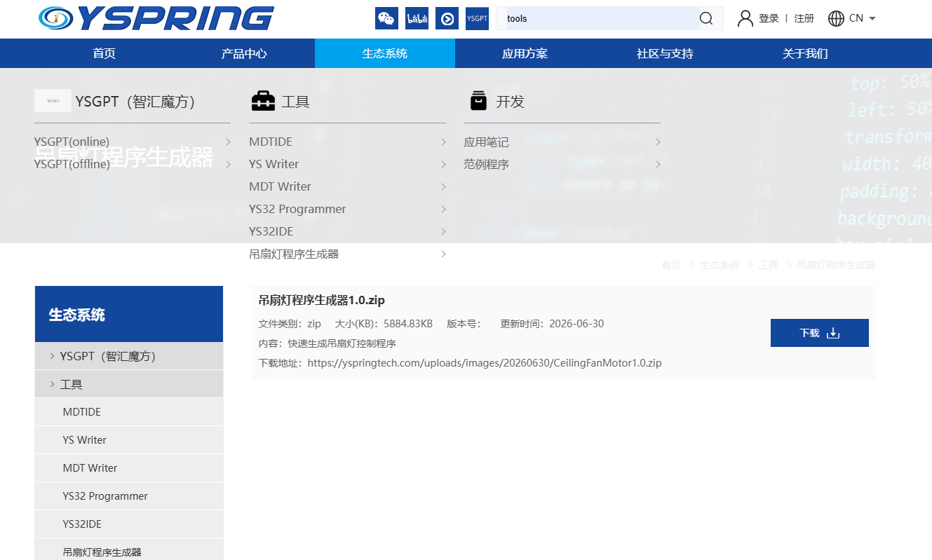Click the chevron next to 应用笔记

point(659,142)
